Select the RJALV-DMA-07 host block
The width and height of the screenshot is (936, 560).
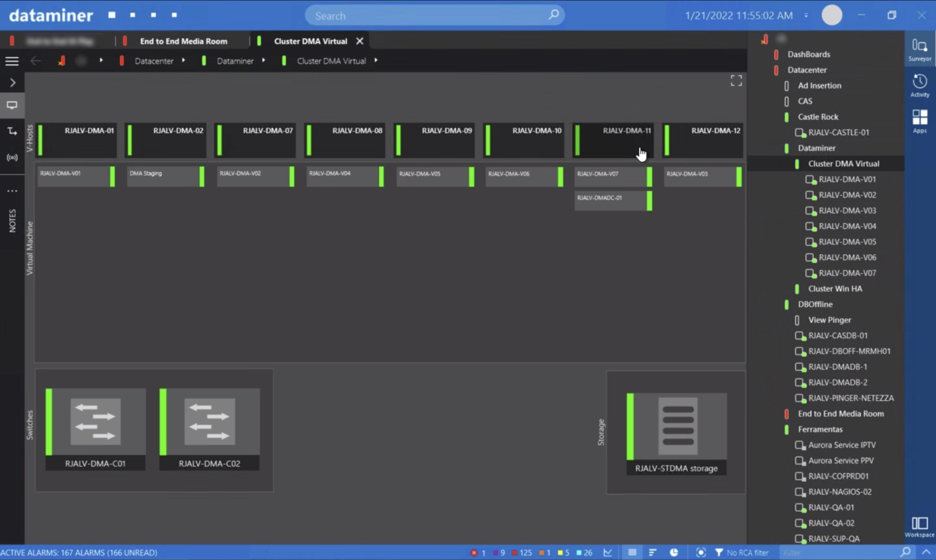click(255, 140)
